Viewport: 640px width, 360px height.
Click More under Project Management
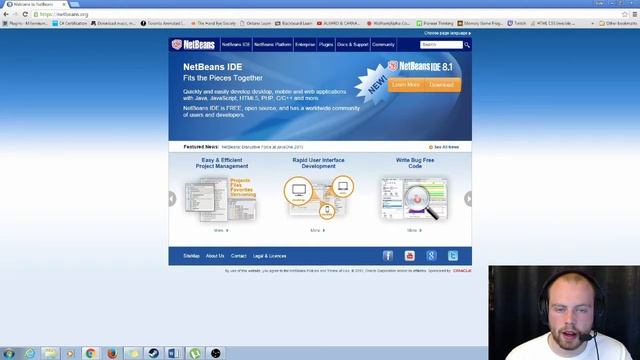221,231
